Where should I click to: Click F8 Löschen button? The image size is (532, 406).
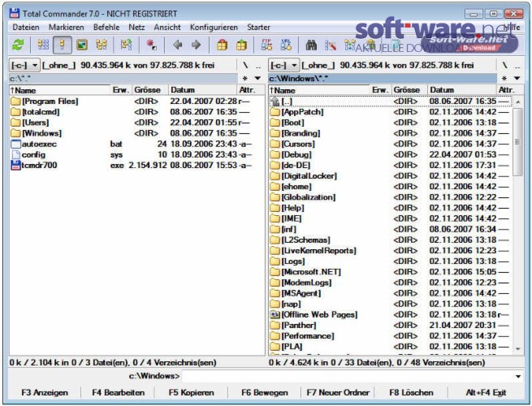point(411,392)
